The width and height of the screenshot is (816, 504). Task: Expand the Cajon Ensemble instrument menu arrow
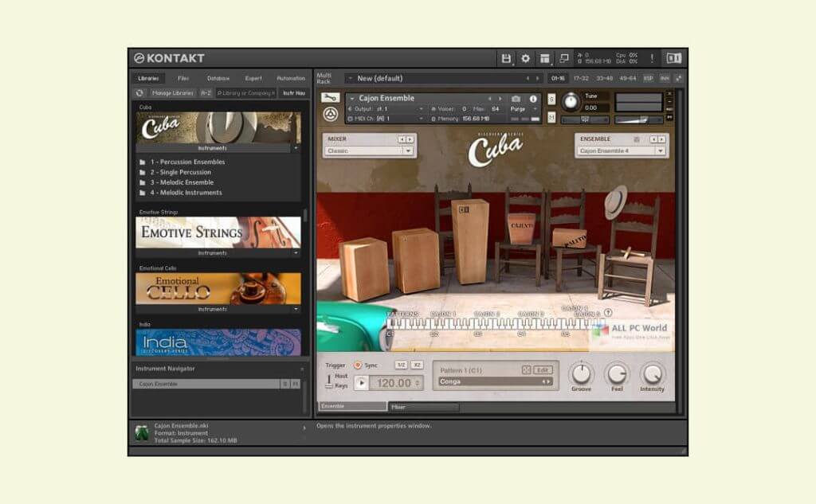[x=351, y=98]
